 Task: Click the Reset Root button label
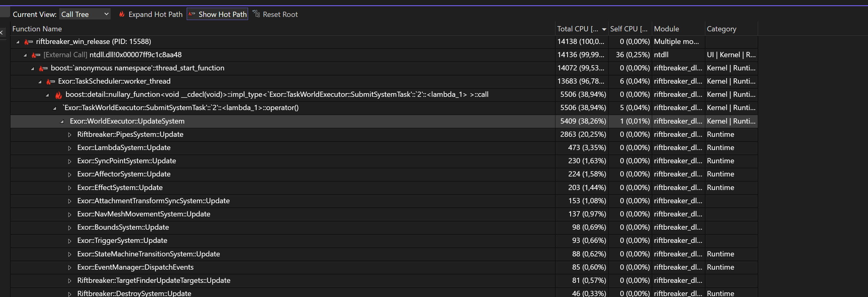[280, 14]
